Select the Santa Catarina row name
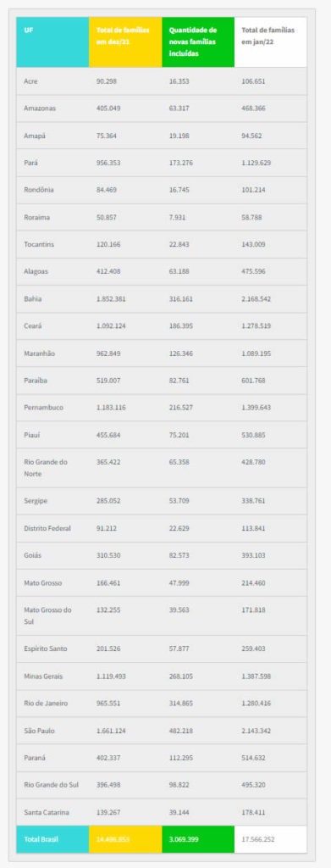 click(x=47, y=812)
